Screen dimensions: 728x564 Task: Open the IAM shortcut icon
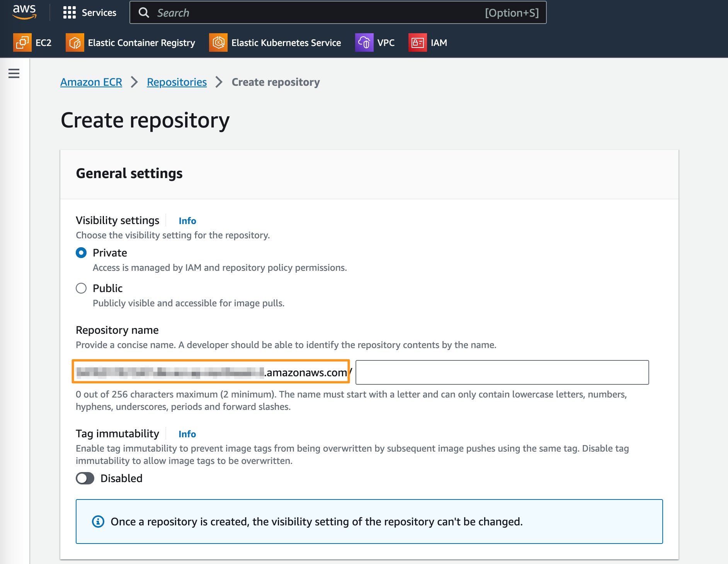click(417, 42)
